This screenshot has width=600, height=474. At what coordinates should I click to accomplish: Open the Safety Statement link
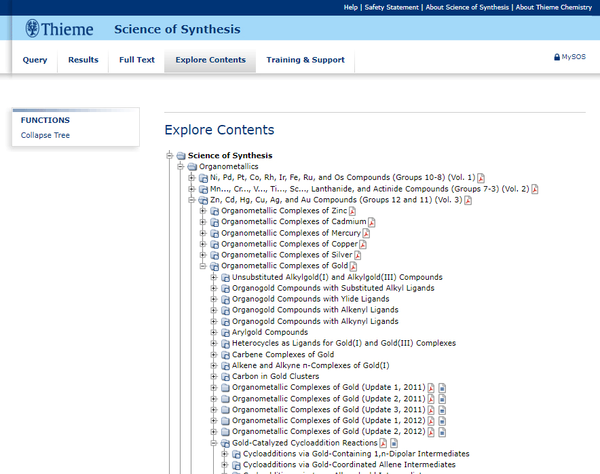click(x=391, y=7)
